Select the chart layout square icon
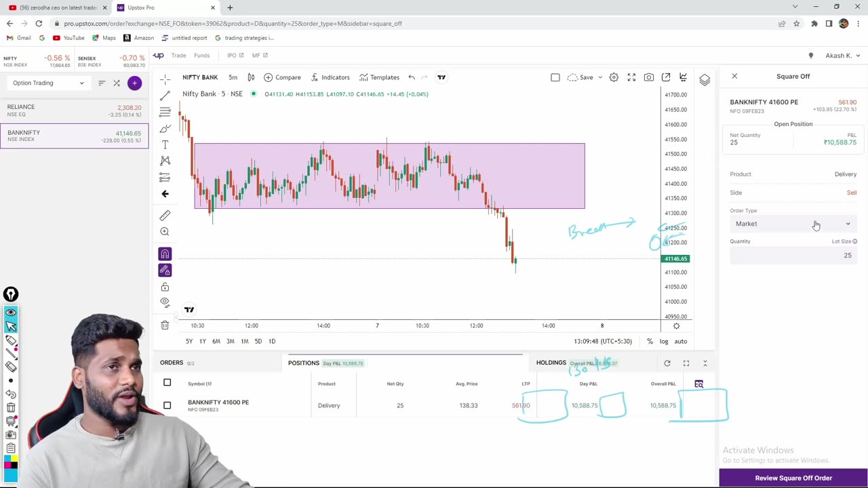Image resolution: width=868 pixels, height=488 pixels. [x=555, y=77]
